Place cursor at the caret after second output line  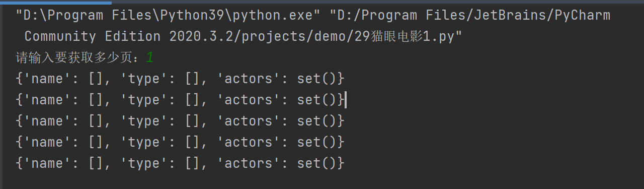coord(346,100)
